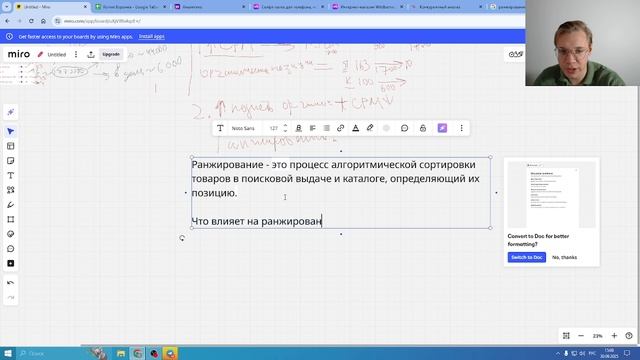Open the text type switcher in format bar
640x360 pixels.
pyautogui.click(x=220, y=128)
